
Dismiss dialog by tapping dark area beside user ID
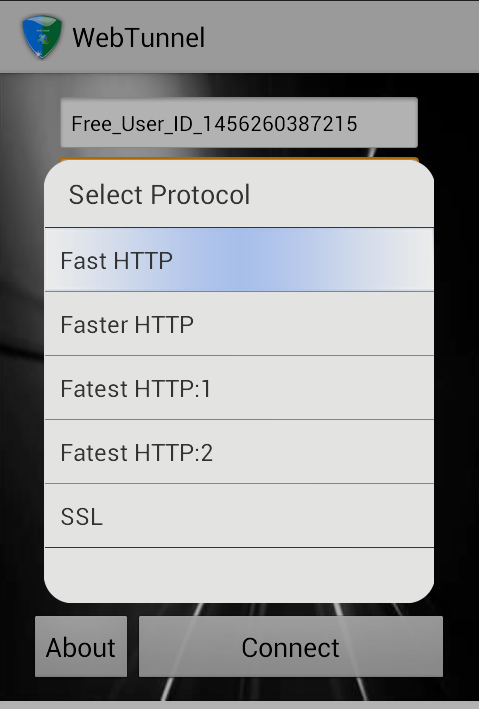448,122
